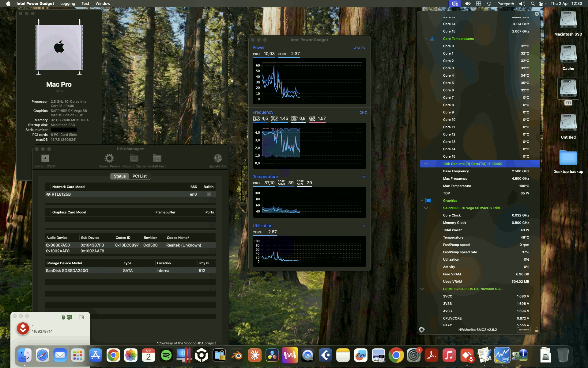This screenshot has width=588, height=368.
Task: Open DPCIManager card icon in Dock
Action: coord(520,355)
